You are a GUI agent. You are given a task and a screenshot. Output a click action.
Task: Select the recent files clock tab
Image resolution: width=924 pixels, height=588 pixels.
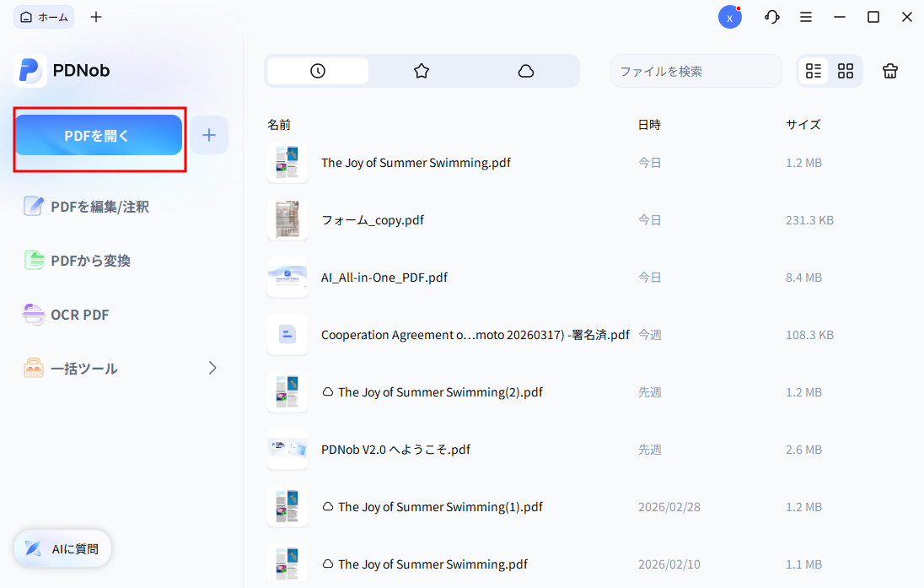318,71
